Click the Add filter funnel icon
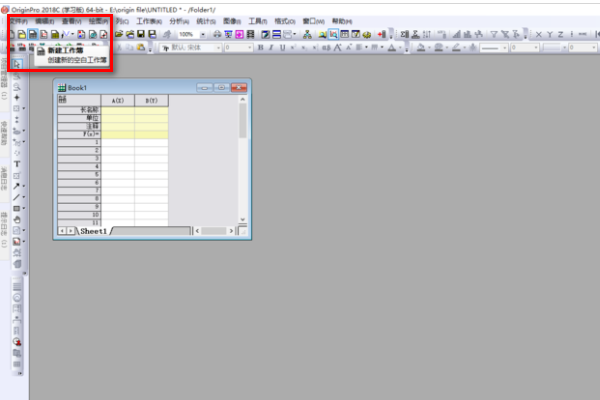This screenshot has width=600, height=400. coord(494,35)
